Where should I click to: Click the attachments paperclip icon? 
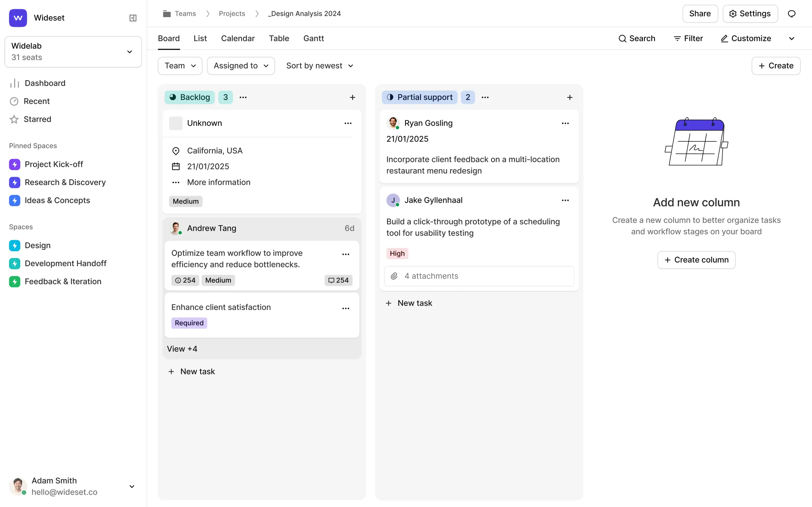pos(394,276)
